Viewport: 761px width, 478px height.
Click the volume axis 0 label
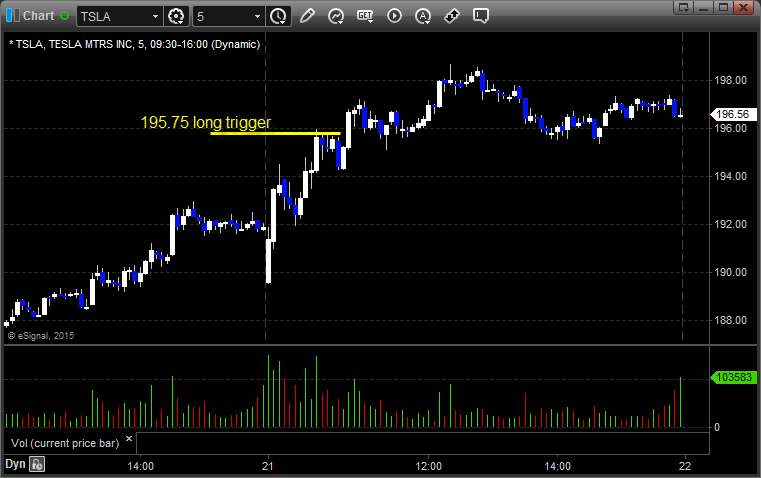point(717,428)
